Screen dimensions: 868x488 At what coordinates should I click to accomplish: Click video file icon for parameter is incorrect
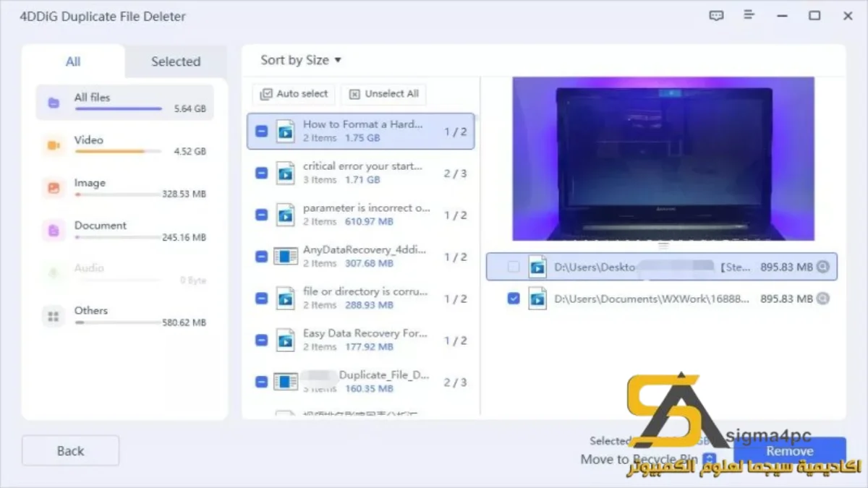[286, 215]
